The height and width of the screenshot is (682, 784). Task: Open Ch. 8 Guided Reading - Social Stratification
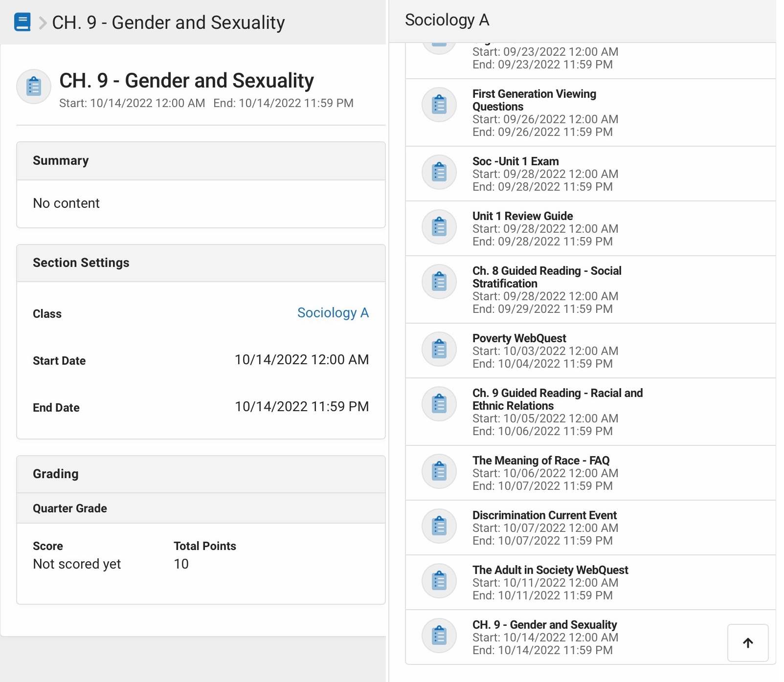[x=546, y=277]
